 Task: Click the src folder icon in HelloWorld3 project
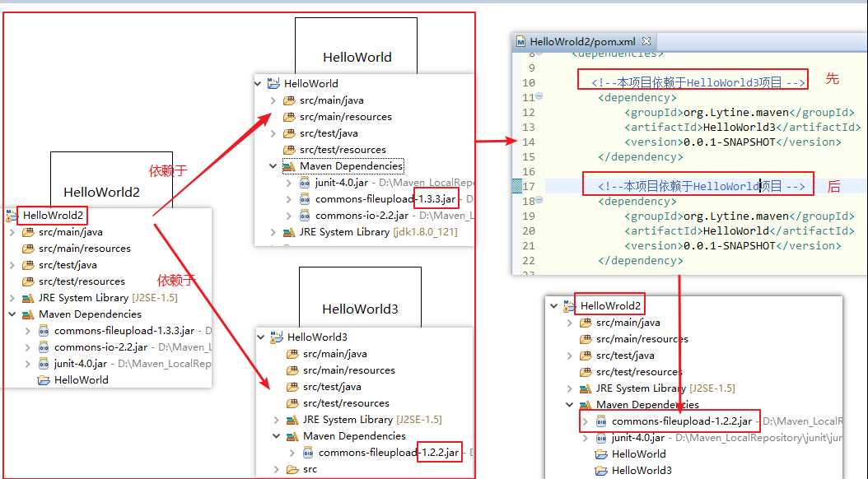click(x=292, y=469)
